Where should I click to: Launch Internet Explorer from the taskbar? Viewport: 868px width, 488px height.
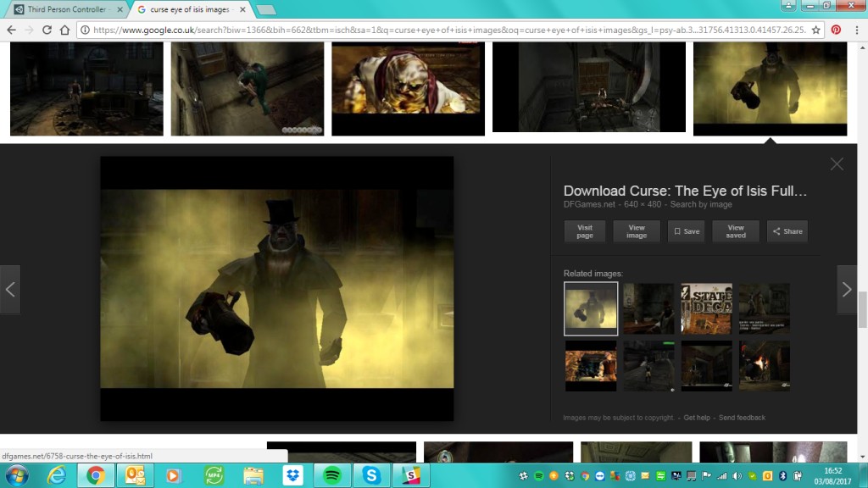tap(57, 475)
